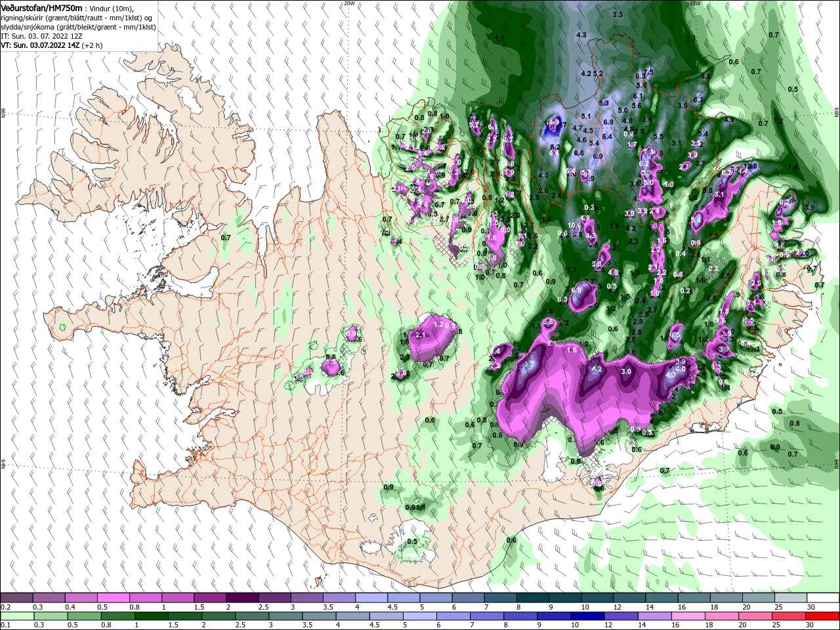The height and width of the screenshot is (630, 840).
Task: Click the 'IT: Sun. 03. 07. 2022 12Z' line
Action: coord(41,36)
